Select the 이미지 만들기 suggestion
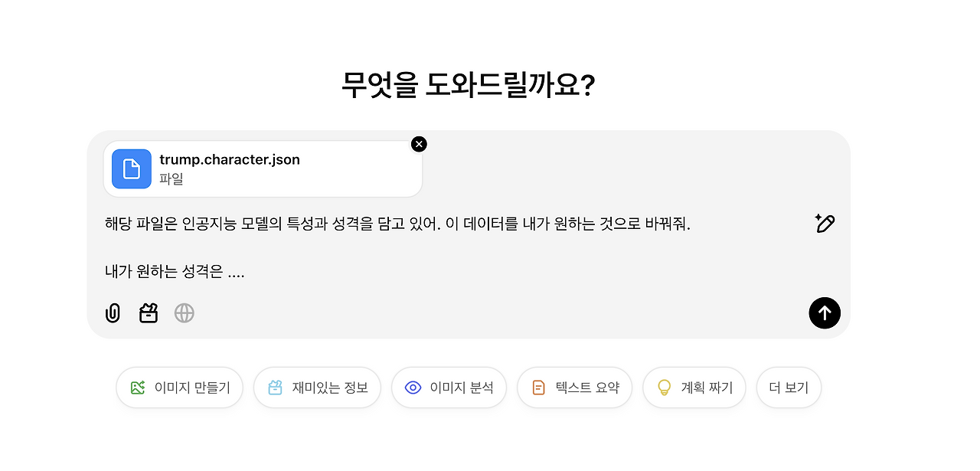980x471 pixels. pos(179,388)
